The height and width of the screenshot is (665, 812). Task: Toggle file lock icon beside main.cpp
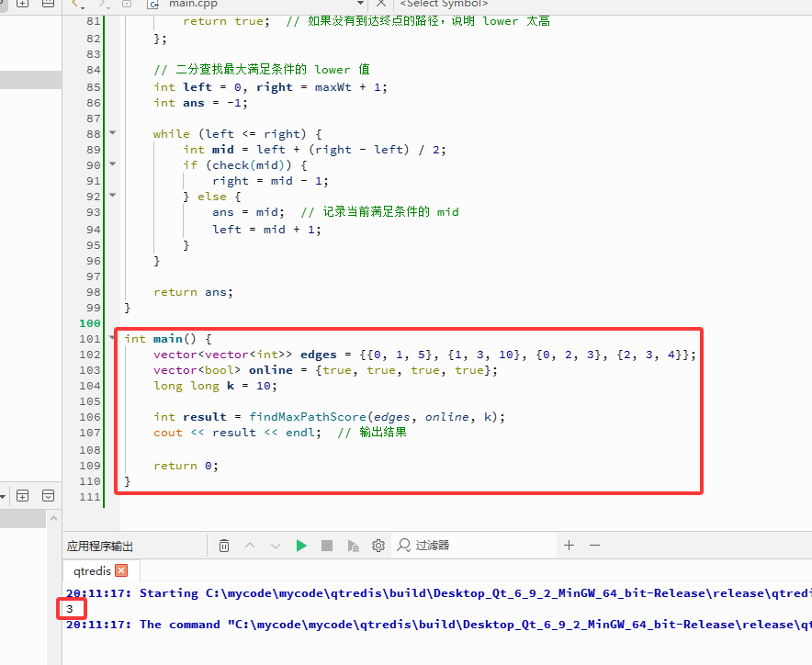pyautogui.click(x=127, y=5)
